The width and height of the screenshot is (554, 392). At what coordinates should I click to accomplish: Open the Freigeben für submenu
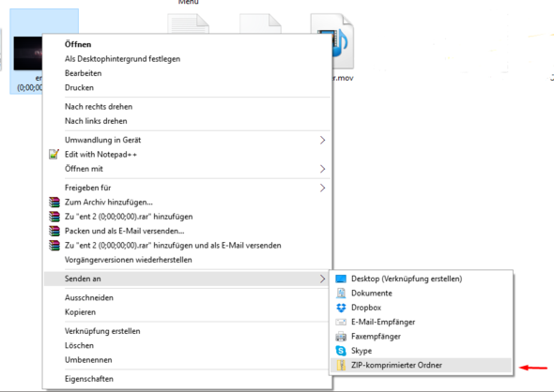[188, 188]
